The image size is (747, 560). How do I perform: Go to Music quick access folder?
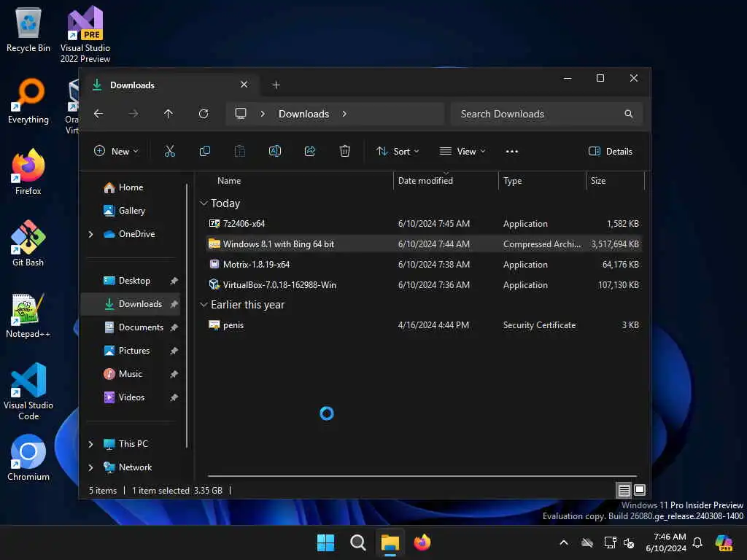[x=123, y=374]
